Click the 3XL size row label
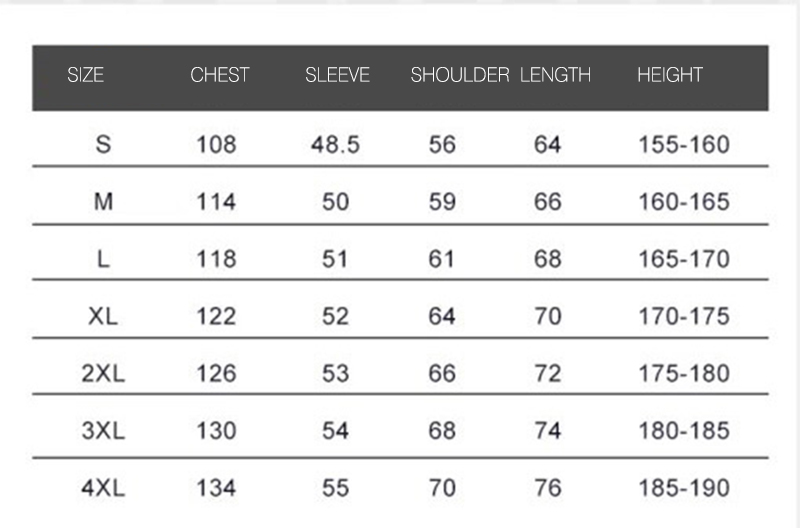The height and width of the screenshot is (528, 800). tap(103, 431)
